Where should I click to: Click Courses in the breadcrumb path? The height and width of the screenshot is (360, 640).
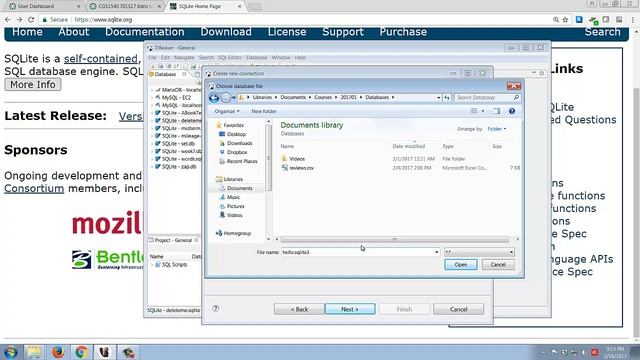tap(323, 98)
